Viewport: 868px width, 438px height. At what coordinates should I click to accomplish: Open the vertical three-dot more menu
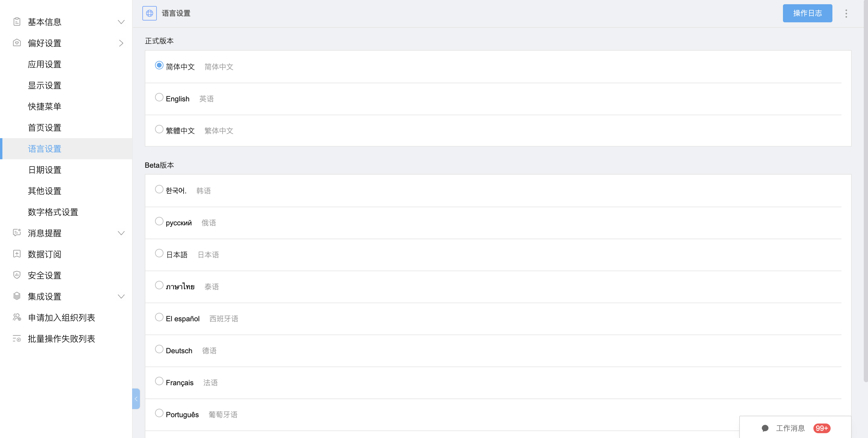point(846,14)
